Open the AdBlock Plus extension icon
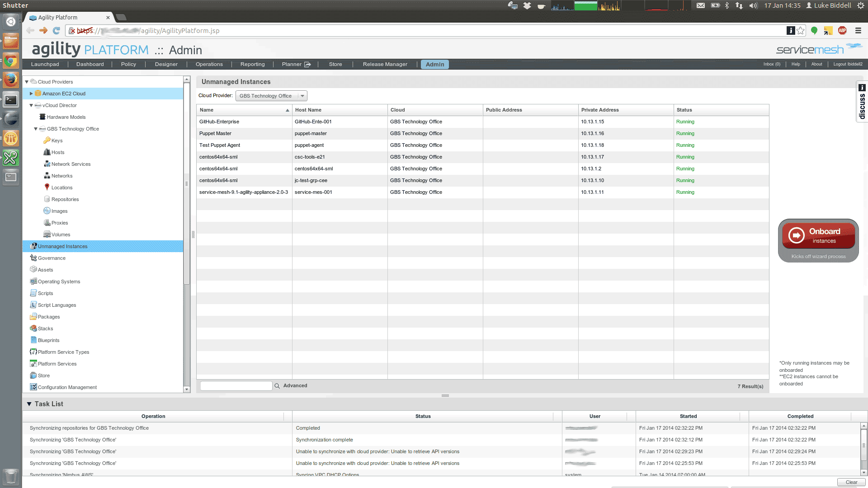Viewport: 868px width, 488px height. click(842, 31)
